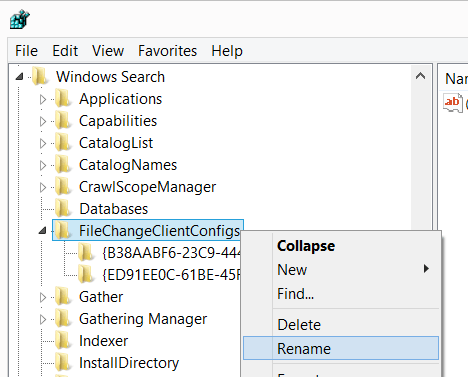This screenshot has height=377, width=468.
Task: Click the {B38AABF6 subkey folder icon
Action: [x=86, y=252]
